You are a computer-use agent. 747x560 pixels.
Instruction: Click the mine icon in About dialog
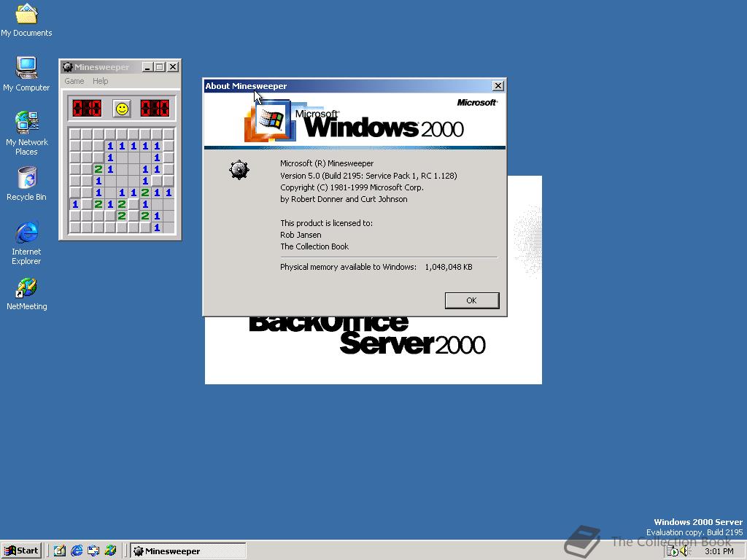239,169
